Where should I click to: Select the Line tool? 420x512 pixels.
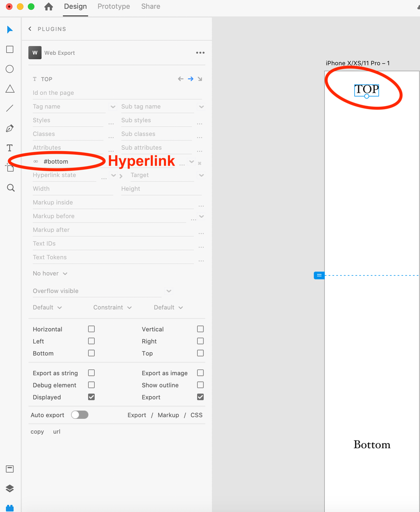point(10,108)
